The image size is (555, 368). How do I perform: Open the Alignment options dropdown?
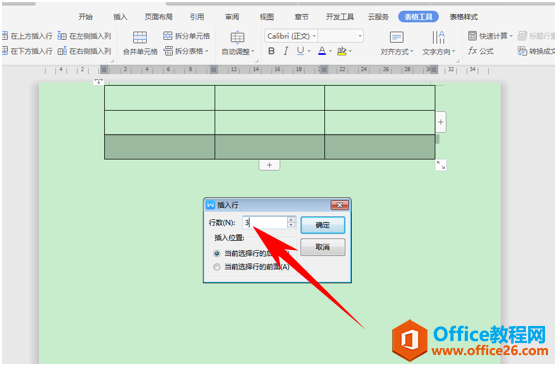(x=397, y=52)
